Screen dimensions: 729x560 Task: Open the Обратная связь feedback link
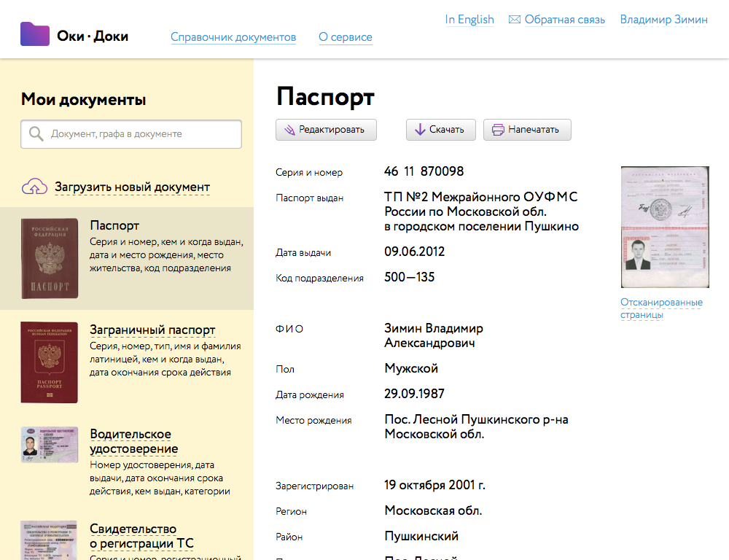[x=564, y=20]
